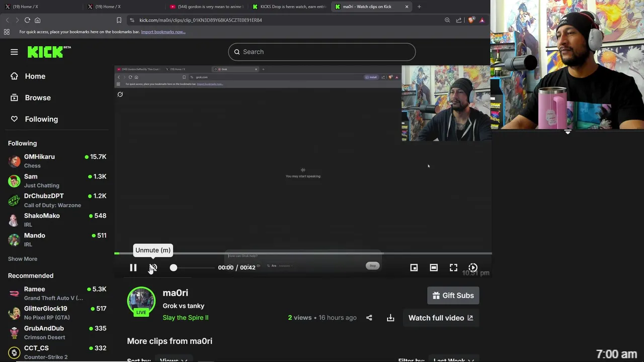Open browser home page button
644x362 pixels.
37,20
